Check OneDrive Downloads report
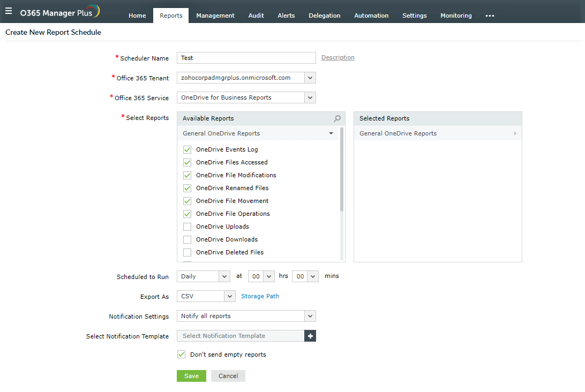Image resolution: width=585 pixels, height=392 pixels. pyautogui.click(x=187, y=239)
